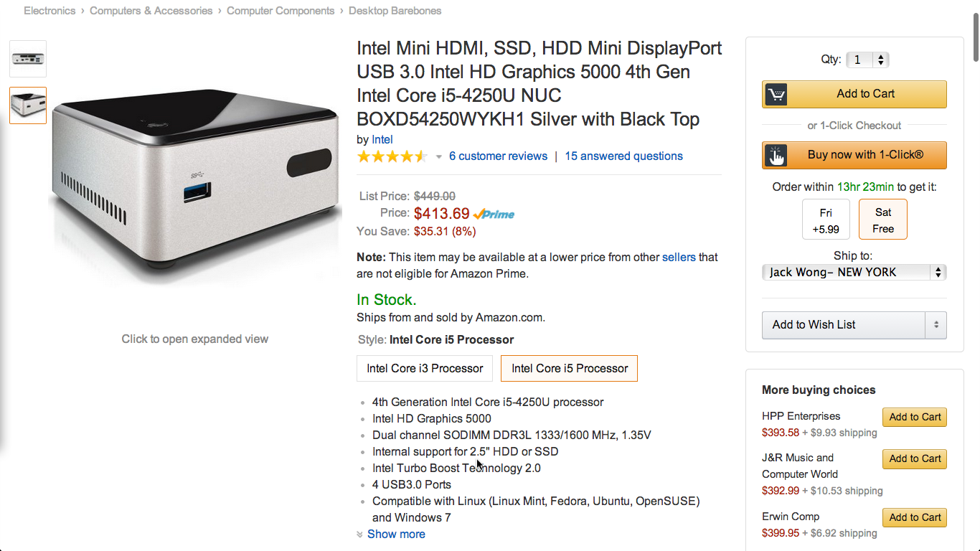Image resolution: width=980 pixels, height=551 pixels.
Task: Select the first product thumbnail image
Action: [x=28, y=59]
